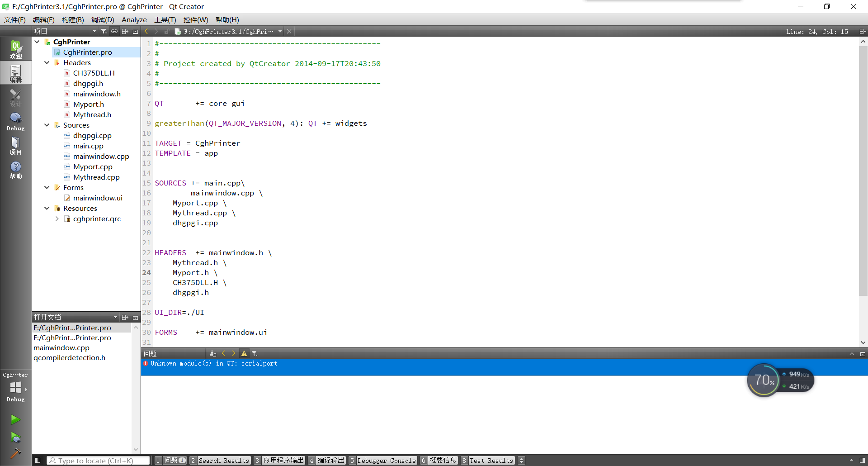Show the Debugger Console pane

(382, 461)
